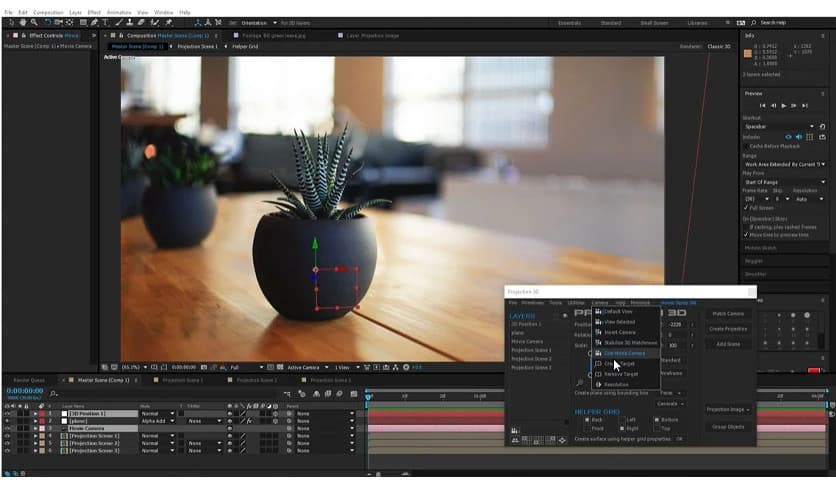This screenshot has width=836, height=484.
Task: Toggle visibility of plane layer
Action: (x=7, y=421)
